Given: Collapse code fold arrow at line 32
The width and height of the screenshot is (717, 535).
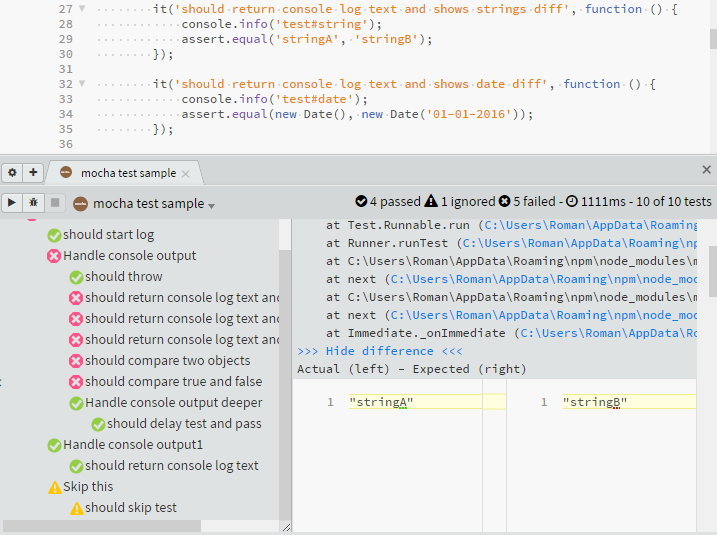Looking at the screenshot, I should click(x=82, y=83).
